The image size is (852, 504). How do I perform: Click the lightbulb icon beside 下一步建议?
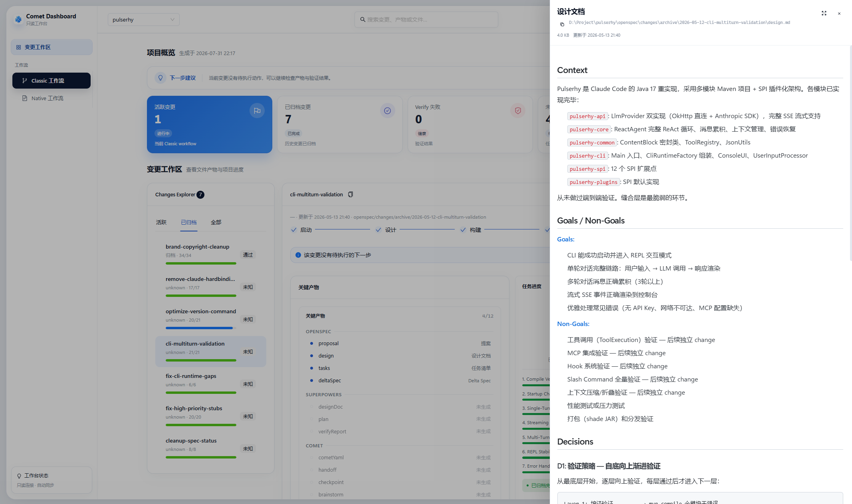click(160, 78)
